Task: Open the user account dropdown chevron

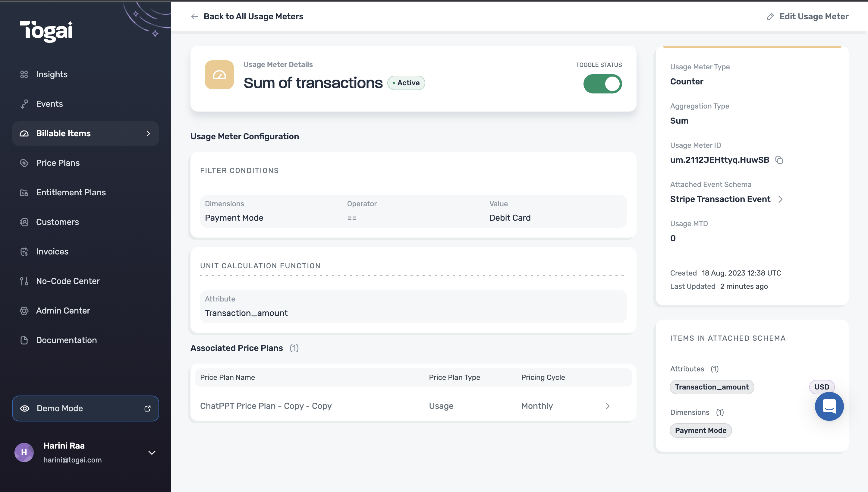Action: (x=152, y=453)
